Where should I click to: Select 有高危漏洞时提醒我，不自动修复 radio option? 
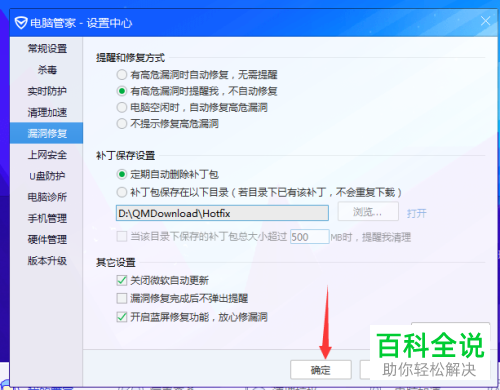tap(122, 91)
